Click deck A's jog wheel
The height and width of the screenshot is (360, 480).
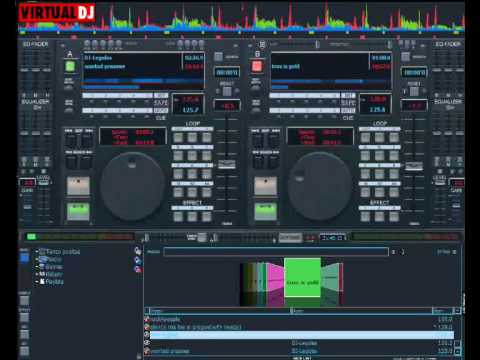(132, 186)
